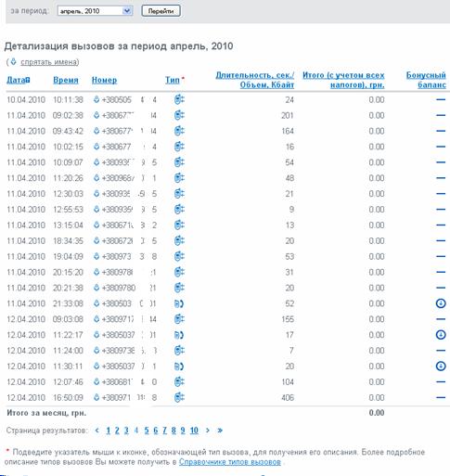Go to results page 6
The image size is (450, 476).
point(156,431)
